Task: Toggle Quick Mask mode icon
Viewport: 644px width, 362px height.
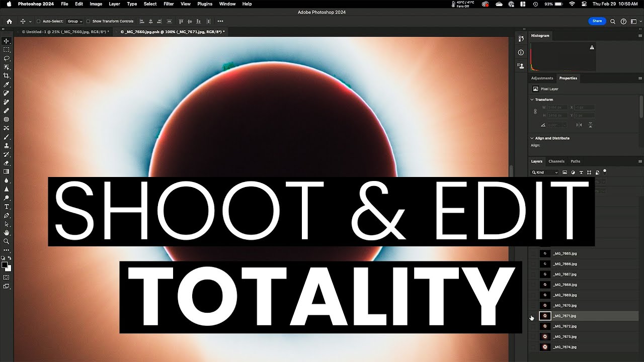Action: [x=7, y=277]
